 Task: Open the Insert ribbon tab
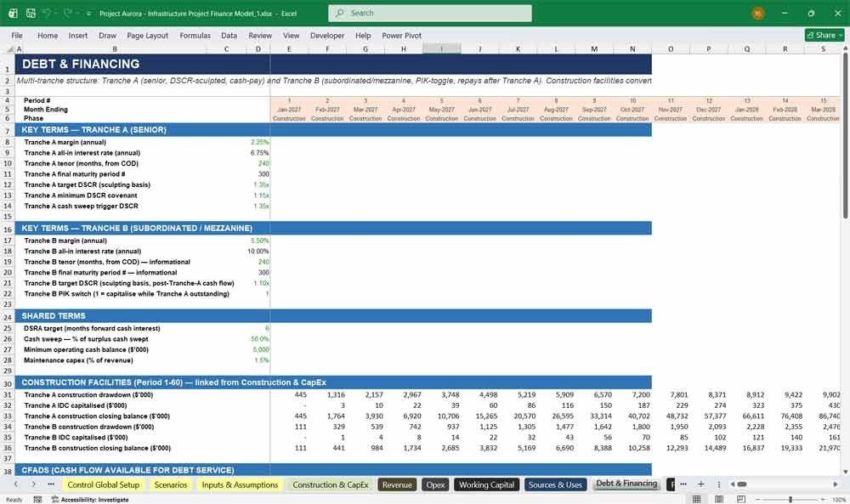pos(78,35)
